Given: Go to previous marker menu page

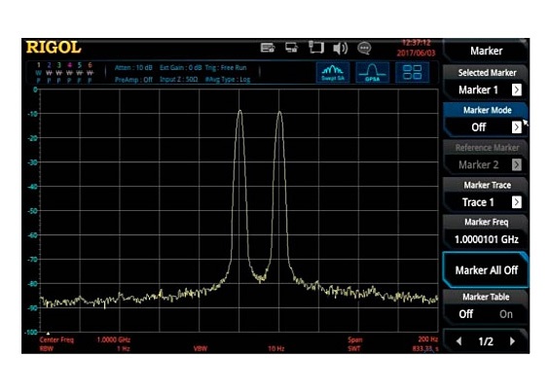Looking at the screenshot, I should pyautogui.click(x=458, y=341).
